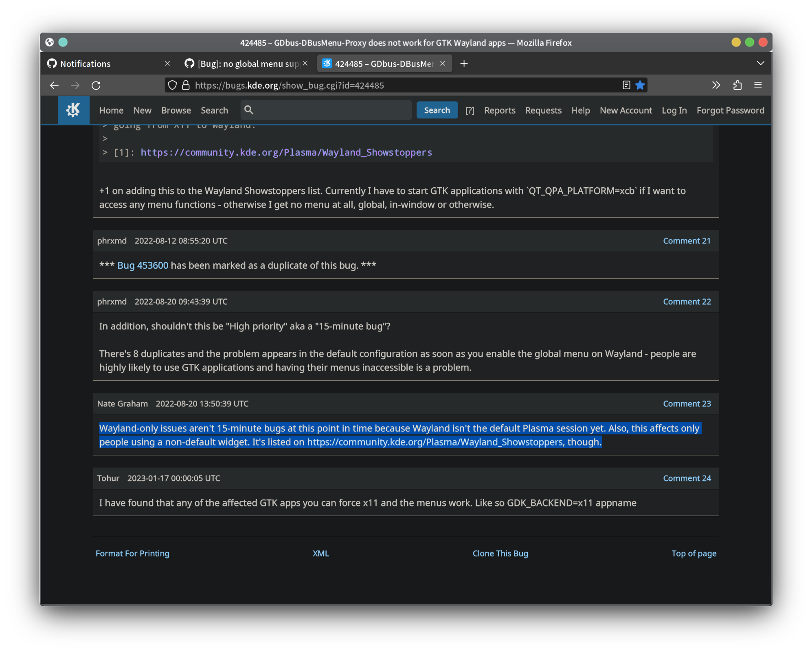
Task: Open a new browser tab
Action: coord(464,64)
